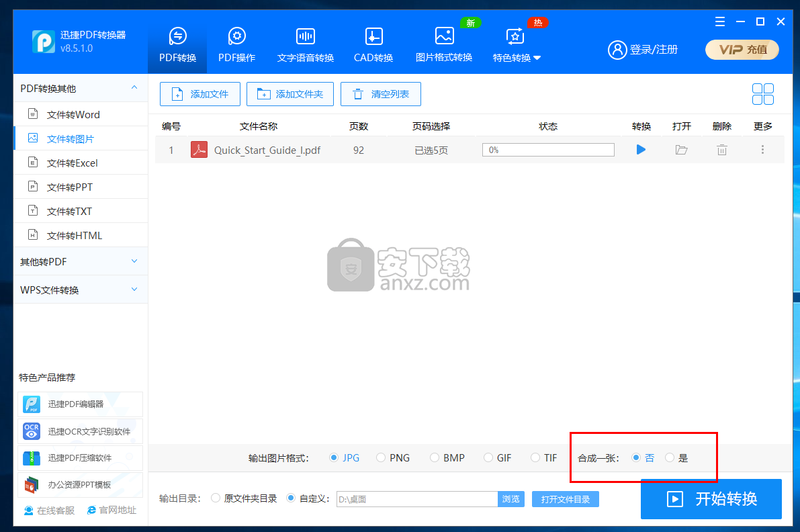
Task: Click the 页数 column header
Action: pyautogui.click(x=359, y=126)
